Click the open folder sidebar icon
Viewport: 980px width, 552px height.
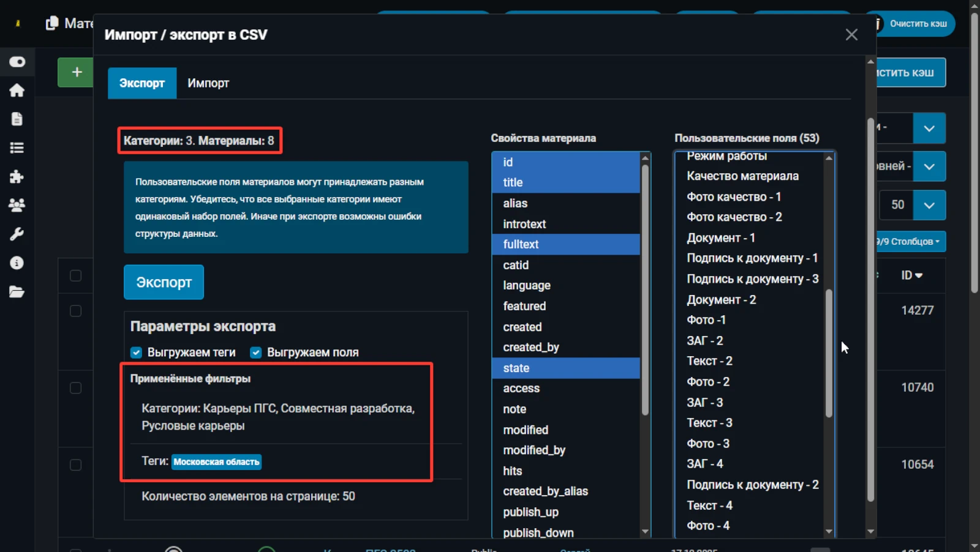coord(17,292)
